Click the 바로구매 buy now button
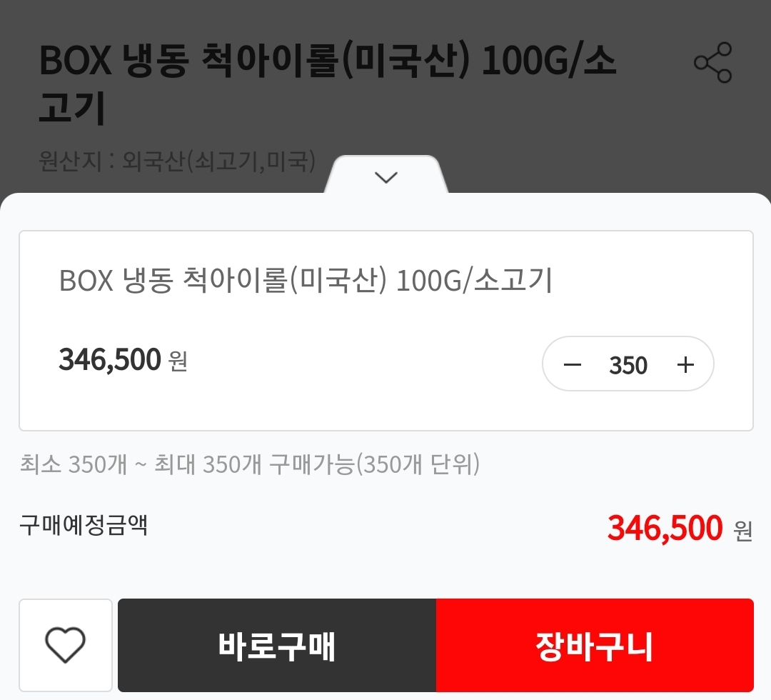The height and width of the screenshot is (700, 771). tap(277, 645)
